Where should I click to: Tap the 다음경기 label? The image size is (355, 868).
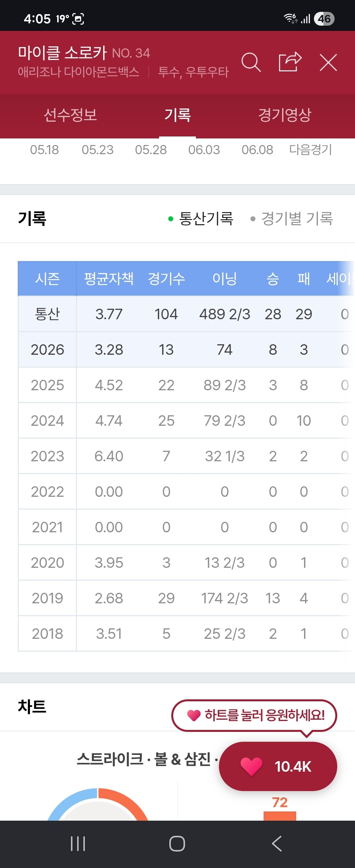click(x=311, y=149)
